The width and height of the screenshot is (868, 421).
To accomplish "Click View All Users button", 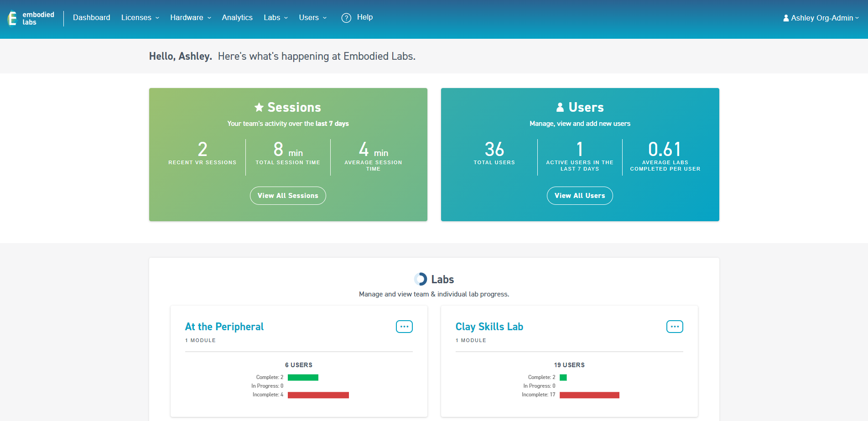I will (580, 196).
